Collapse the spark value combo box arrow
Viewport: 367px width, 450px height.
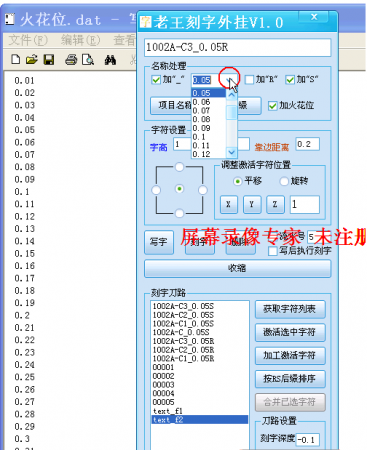point(229,80)
